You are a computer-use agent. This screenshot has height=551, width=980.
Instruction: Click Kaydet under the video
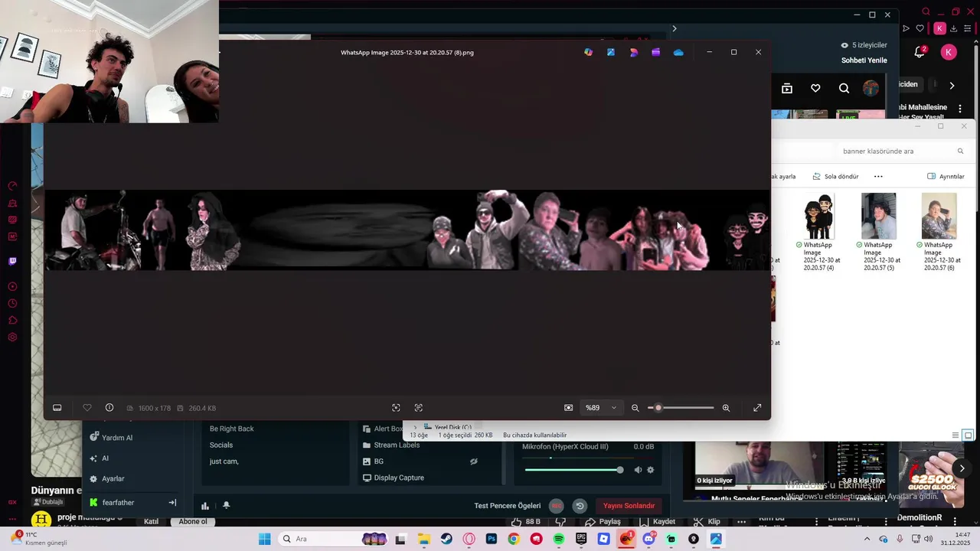coord(657,522)
